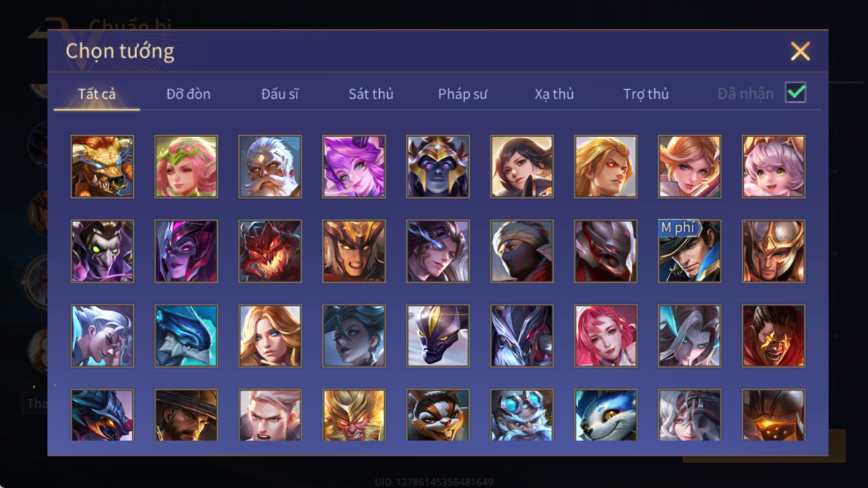Pick the pink-haired elf hero with leaf crown
Image resolution: width=868 pixels, height=488 pixels.
[x=186, y=167]
